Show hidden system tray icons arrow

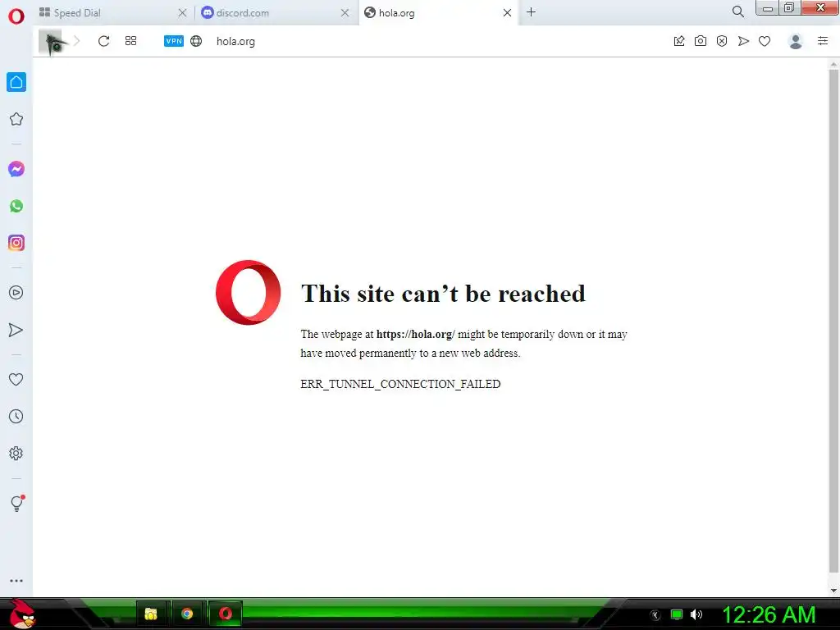pos(655,615)
